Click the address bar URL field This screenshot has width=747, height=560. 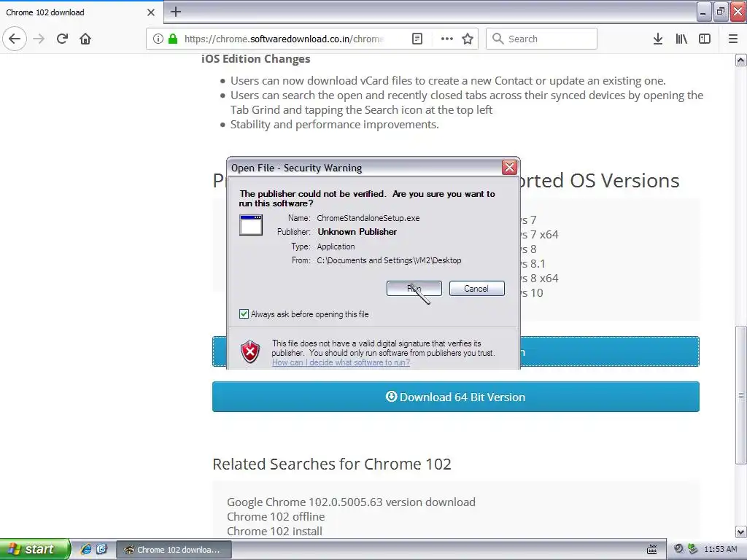point(284,39)
